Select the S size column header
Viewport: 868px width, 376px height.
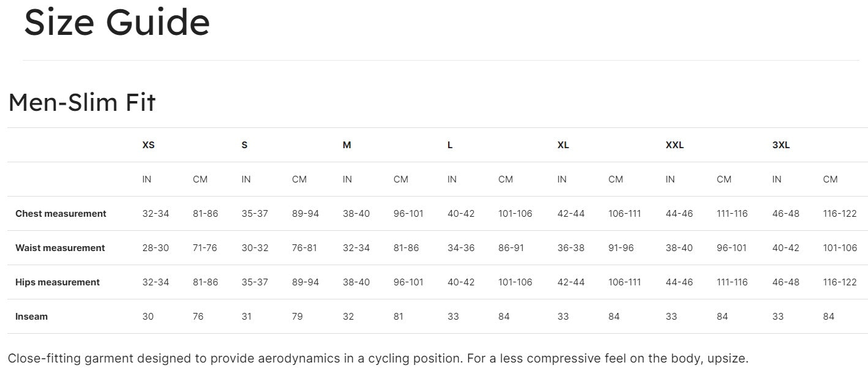pos(244,145)
